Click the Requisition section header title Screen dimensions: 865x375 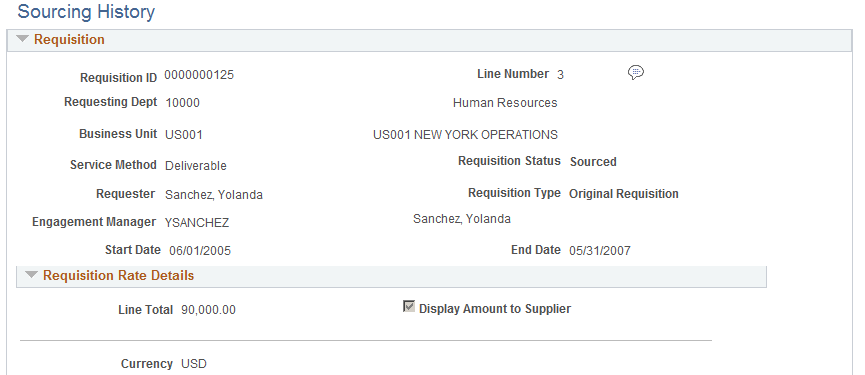click(x=70, y=40)
